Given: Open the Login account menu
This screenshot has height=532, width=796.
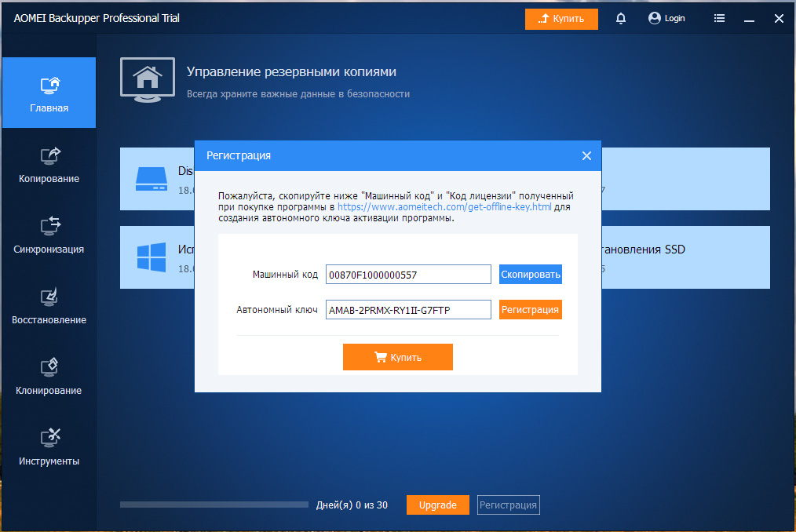Looking at the screenshot, I should [x=666, y=18].
